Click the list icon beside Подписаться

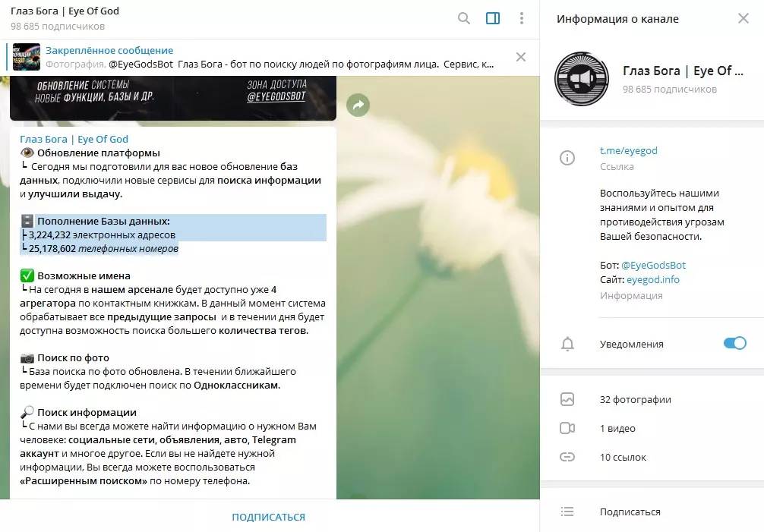pos(567,512)
